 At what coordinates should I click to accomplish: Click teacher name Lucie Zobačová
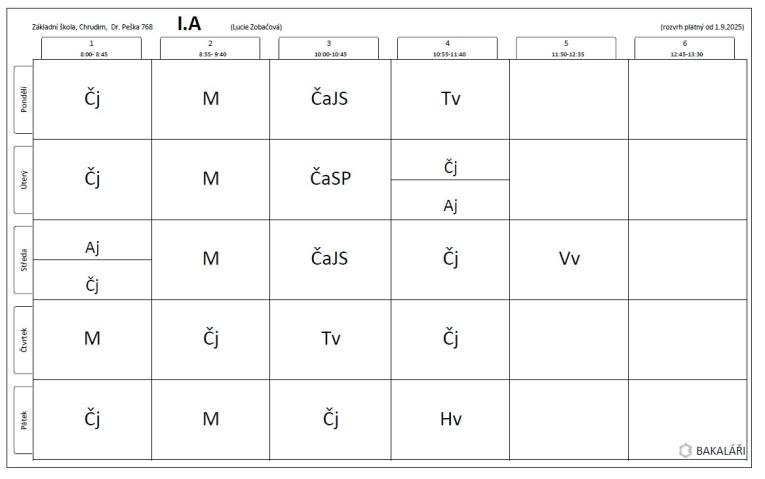click(x=256, y=27)
